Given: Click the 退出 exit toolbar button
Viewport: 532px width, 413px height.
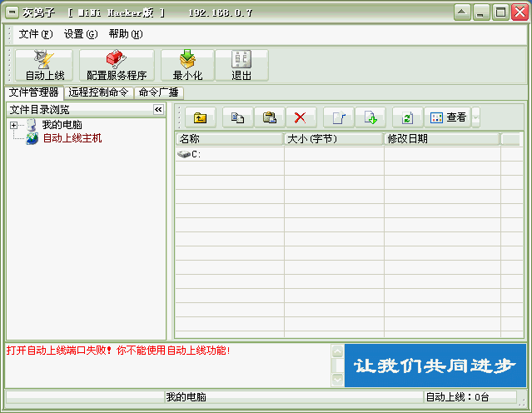Looking at the screenshot, I should coord(241,65).
